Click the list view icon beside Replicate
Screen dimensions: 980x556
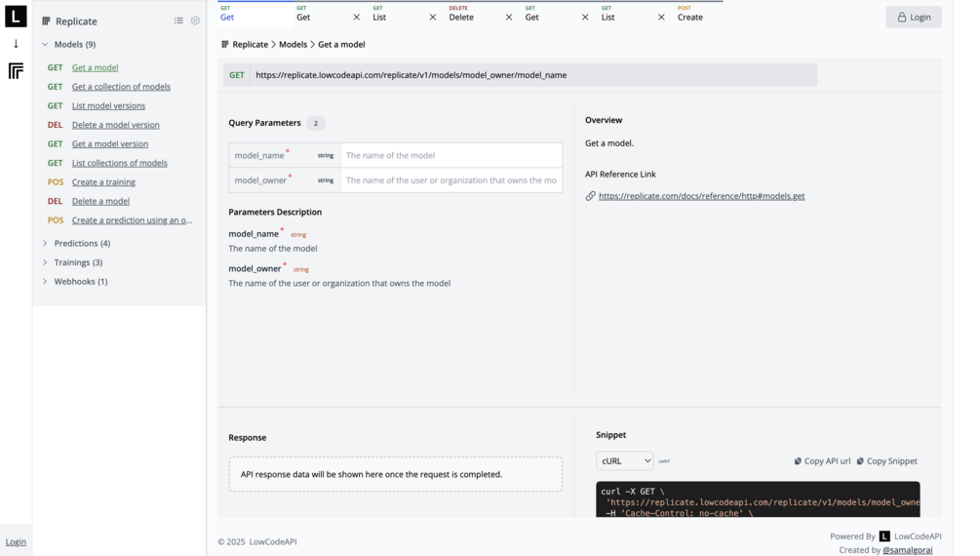coord(178,20)
